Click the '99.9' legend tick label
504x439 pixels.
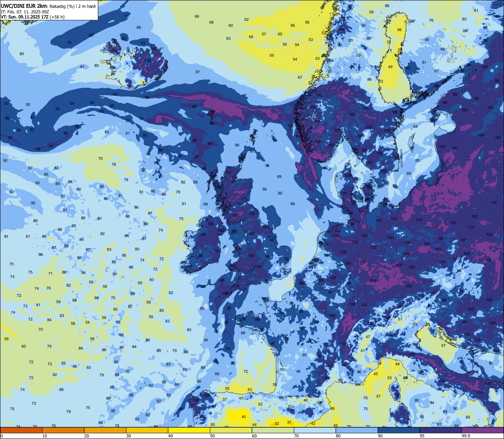(x=466, y=436)
